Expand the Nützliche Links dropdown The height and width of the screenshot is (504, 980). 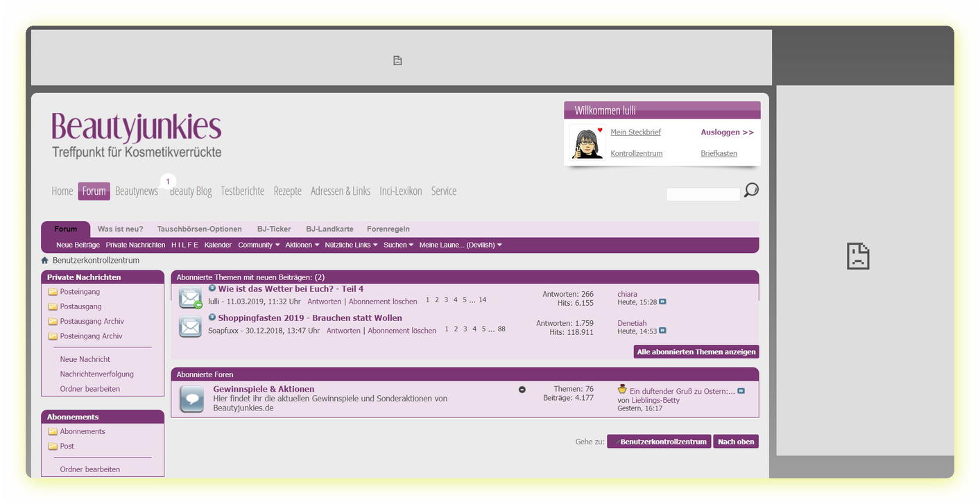click(351, 245)
